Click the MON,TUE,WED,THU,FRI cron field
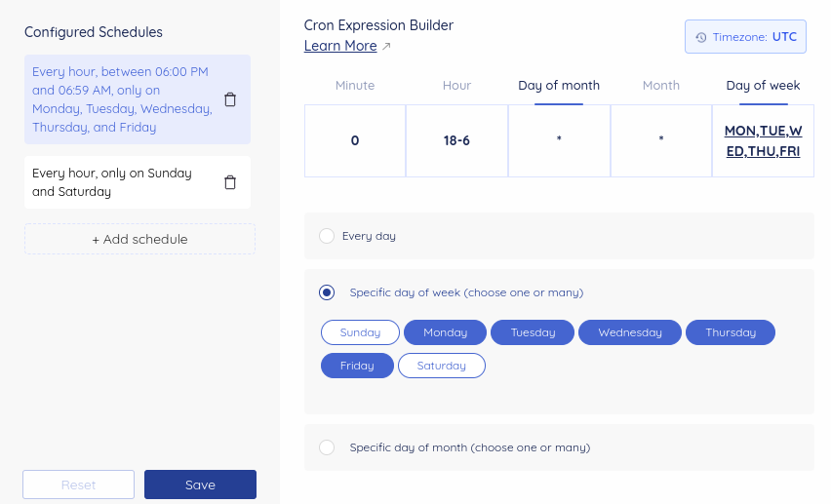The image size is (831, 504). (x=763, y=141)
